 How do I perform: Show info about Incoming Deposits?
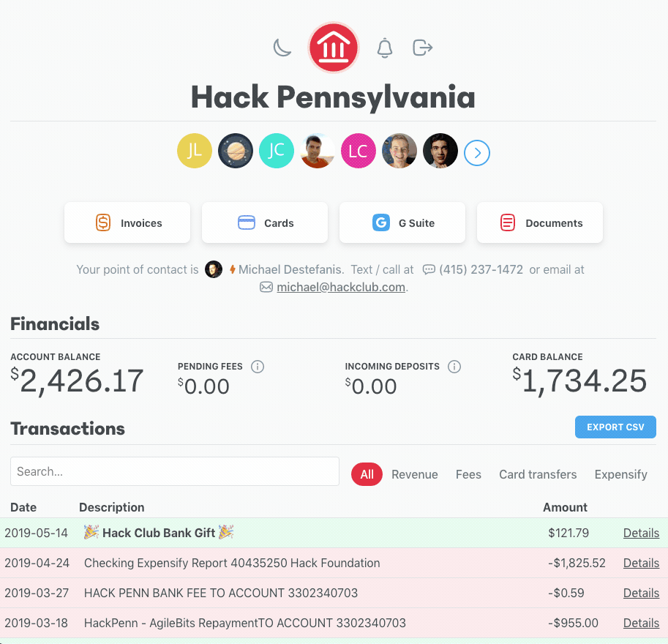pyautogui.click(x=454, y=367)
